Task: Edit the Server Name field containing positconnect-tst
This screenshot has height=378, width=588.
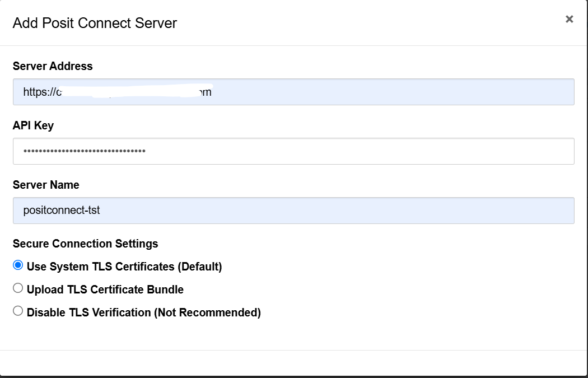Action: [293, 211]
